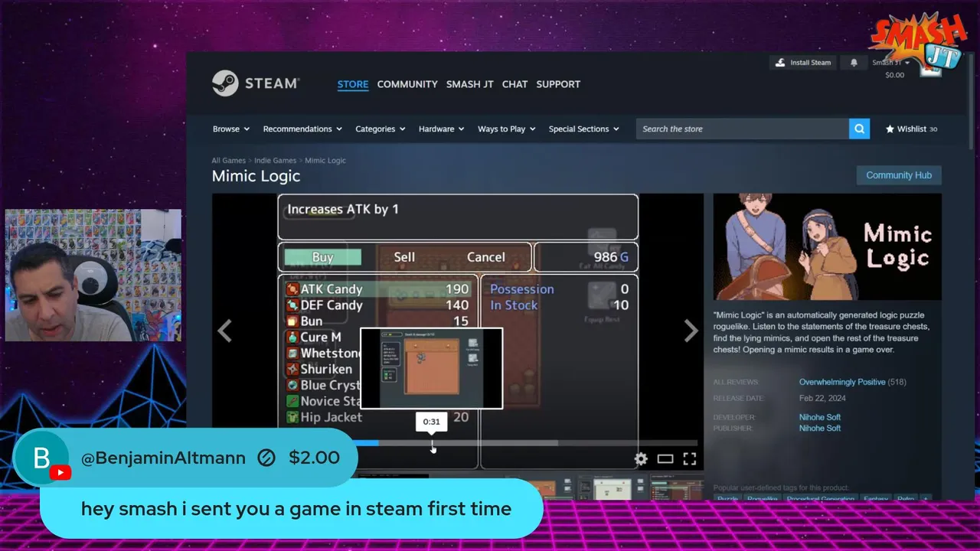Focus the Search the store field
980x551 pixels.
(742, 129)
